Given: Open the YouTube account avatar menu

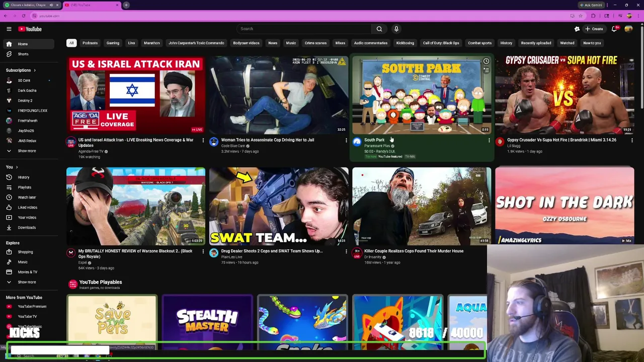Looking at the screenshot, I should click(628, 29).
